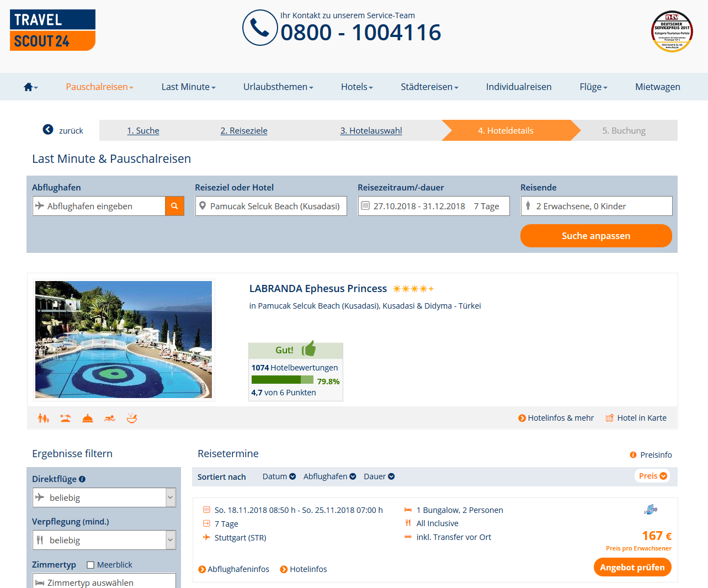This screenshot has height=588, width=708.
Task: Sort results by Dauer
Action: point(379,476)
